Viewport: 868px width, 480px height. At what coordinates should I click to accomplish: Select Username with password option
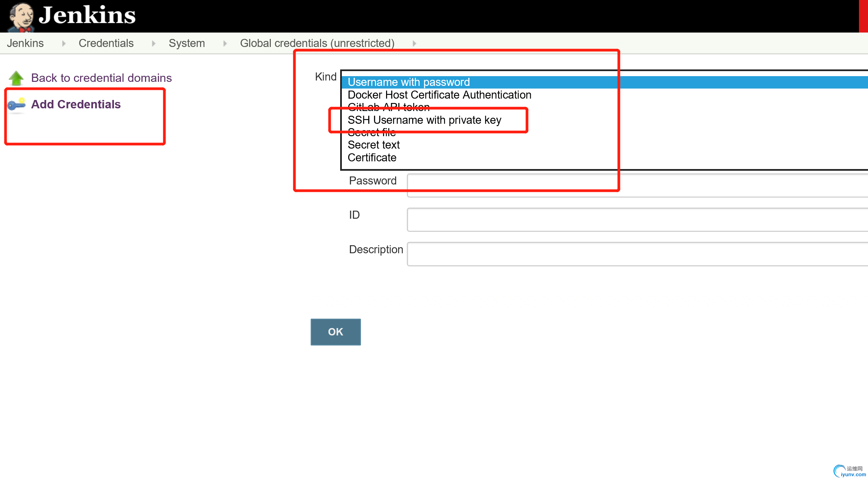[x=605, y=82]
